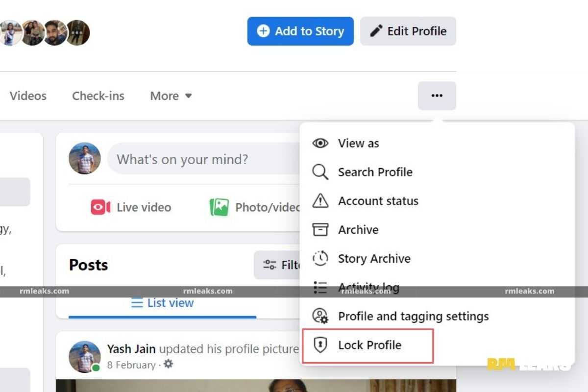Expand the More dropdown

click(171, 96)
